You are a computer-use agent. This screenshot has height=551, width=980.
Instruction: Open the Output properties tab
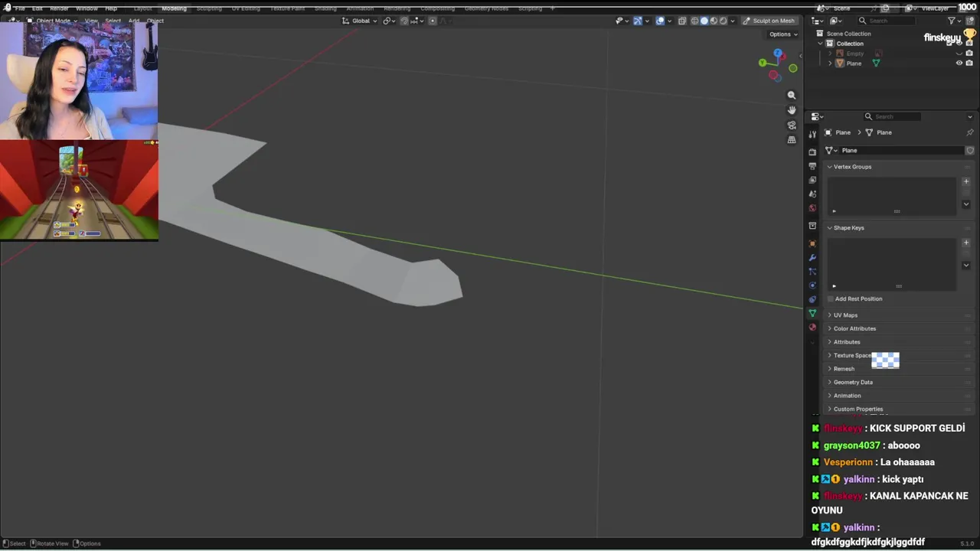click(812, 165)
